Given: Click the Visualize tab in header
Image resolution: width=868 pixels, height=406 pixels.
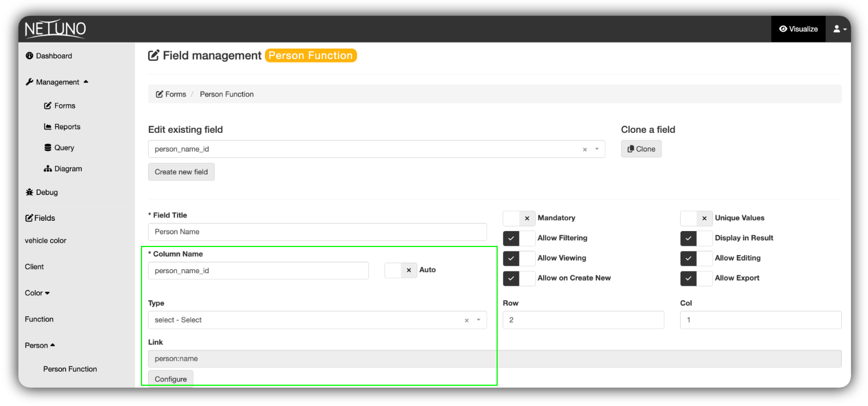Looking at the screenshot, I should click(798, 29).
